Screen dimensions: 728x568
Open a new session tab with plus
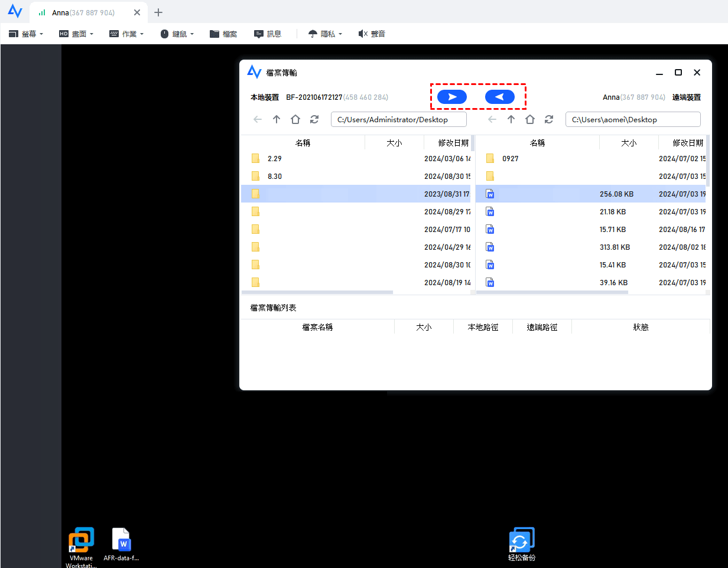coord(158,12)
